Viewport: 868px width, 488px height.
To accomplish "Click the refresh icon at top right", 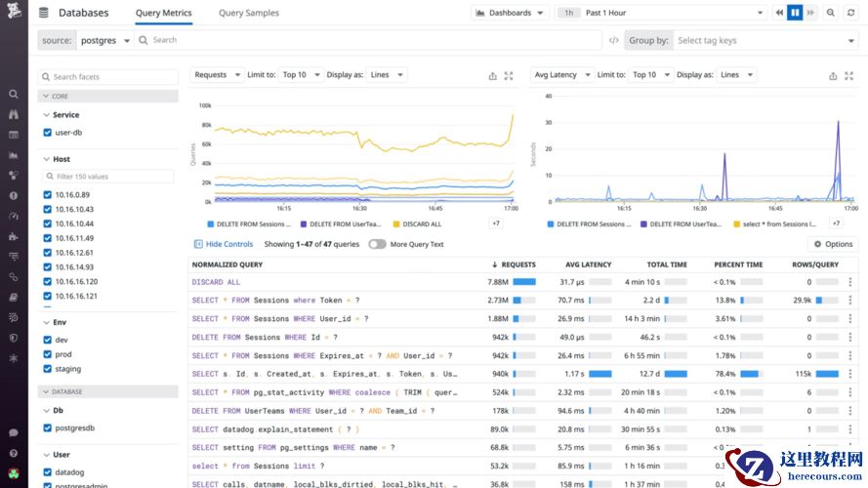I will pyautogui.click(x=852, y=13).
